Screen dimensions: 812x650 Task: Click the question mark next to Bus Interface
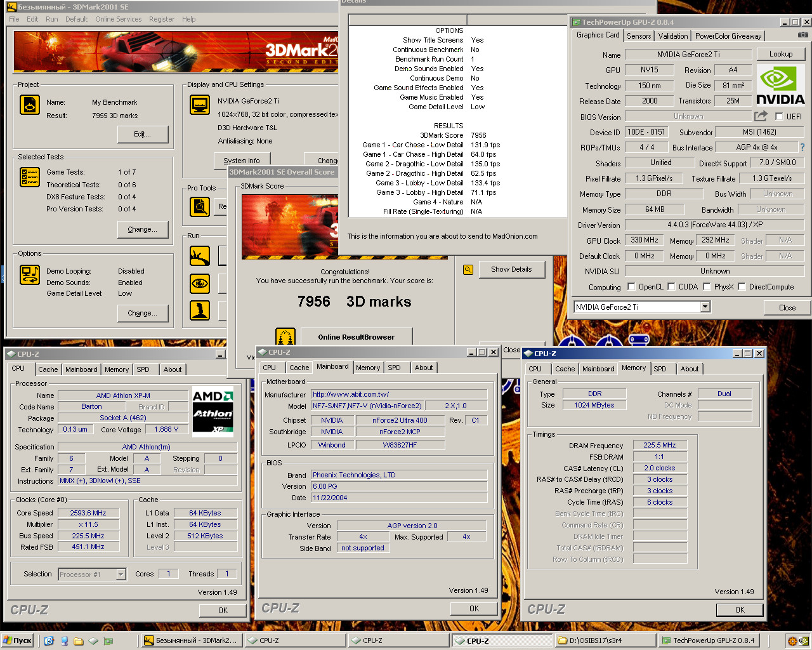point(802,147)
